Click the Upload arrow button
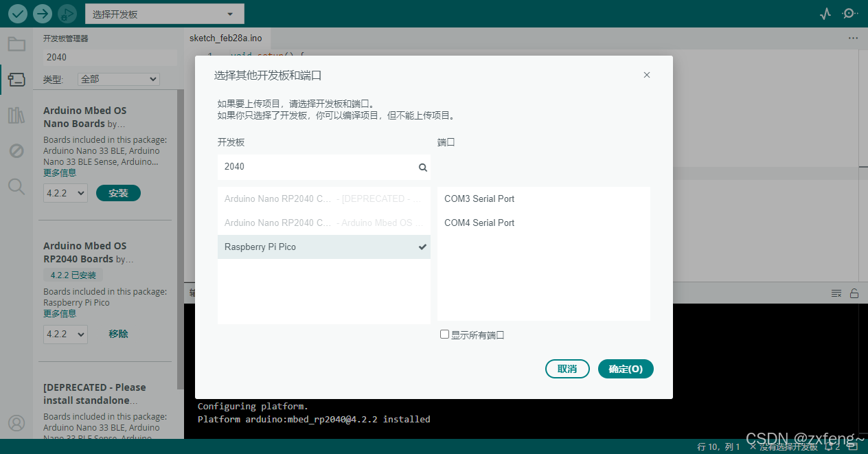 click(43, 13)
